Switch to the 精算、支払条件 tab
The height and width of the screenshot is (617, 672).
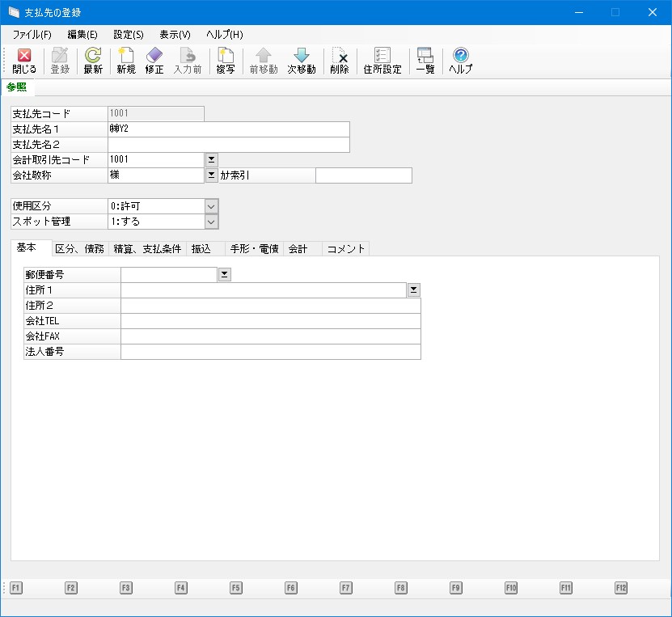(x=147, y=249)
